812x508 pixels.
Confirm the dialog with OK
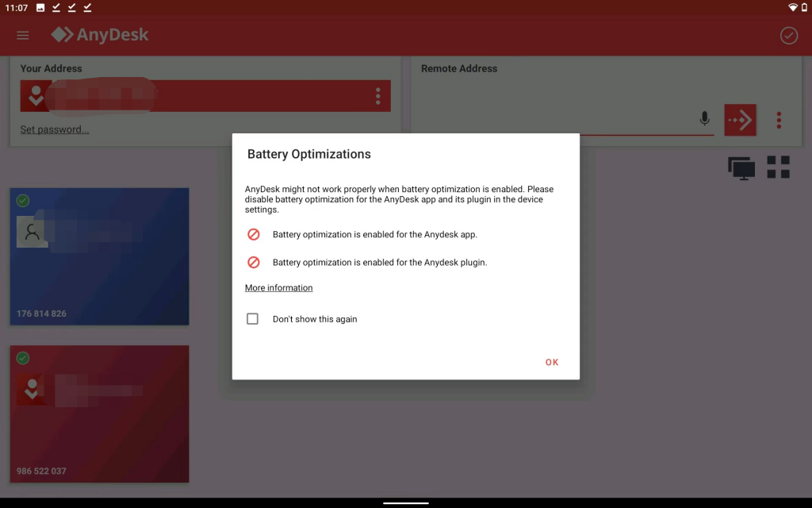(552, 362)
